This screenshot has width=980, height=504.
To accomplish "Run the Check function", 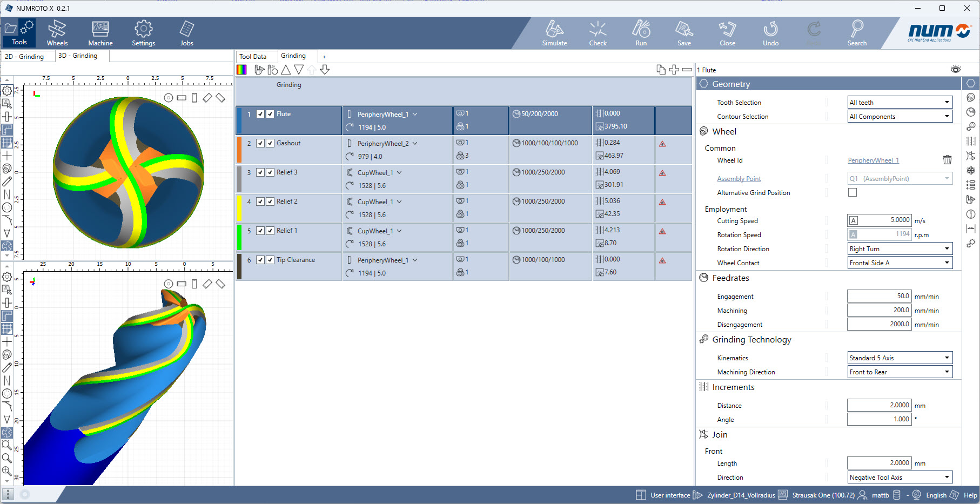I will point(598,33).
